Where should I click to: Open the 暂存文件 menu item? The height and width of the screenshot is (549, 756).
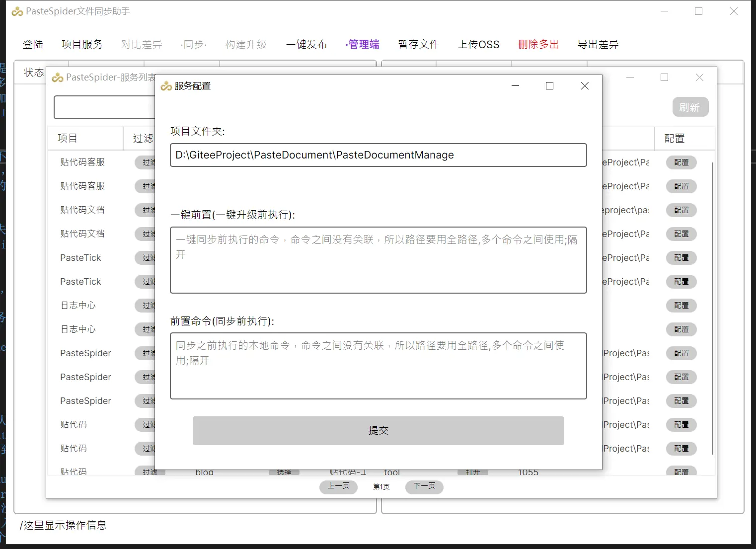(419, 44)
